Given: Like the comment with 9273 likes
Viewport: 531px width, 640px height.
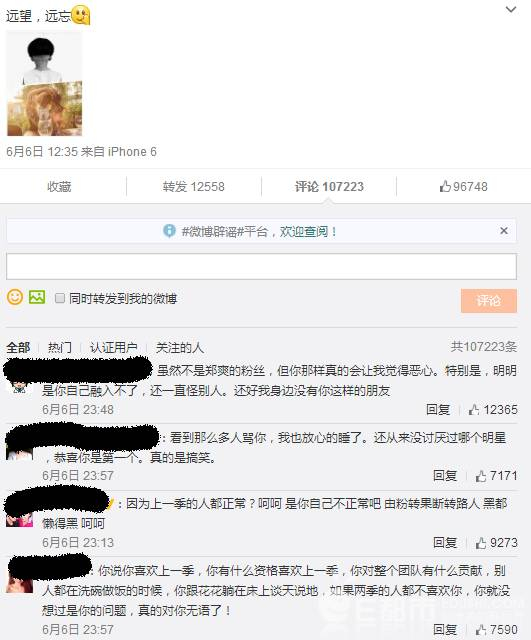Looking at the screenshot, I should [496, 542].
